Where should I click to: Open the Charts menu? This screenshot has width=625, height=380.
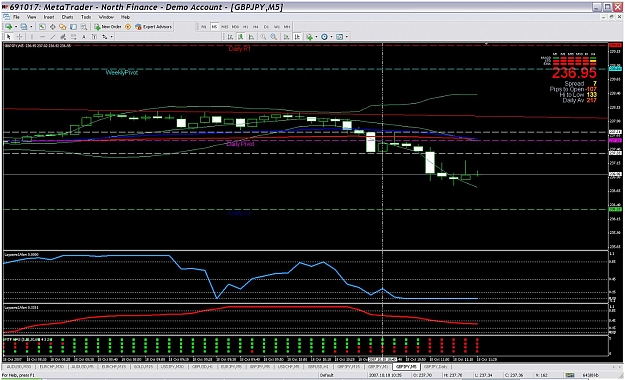point(67,17)
